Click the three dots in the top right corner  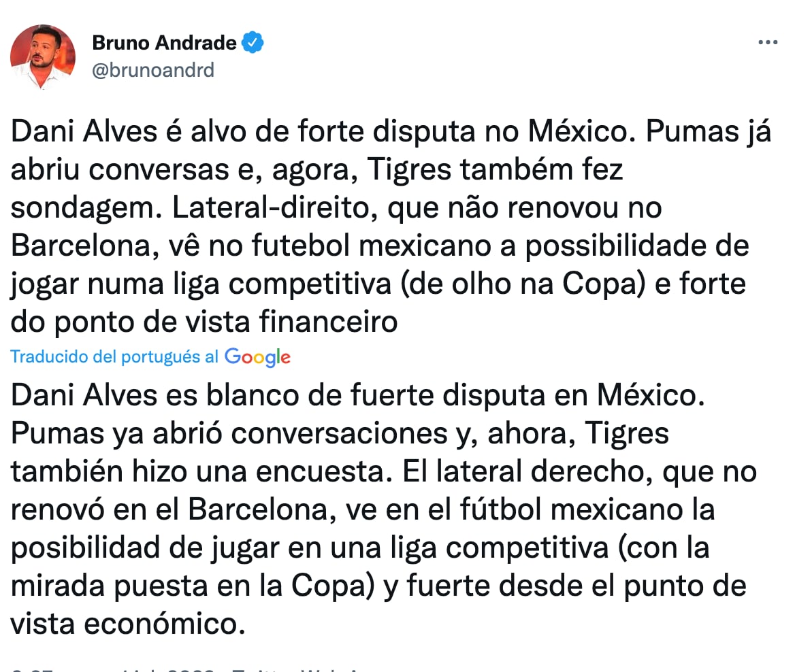point(768,41)
